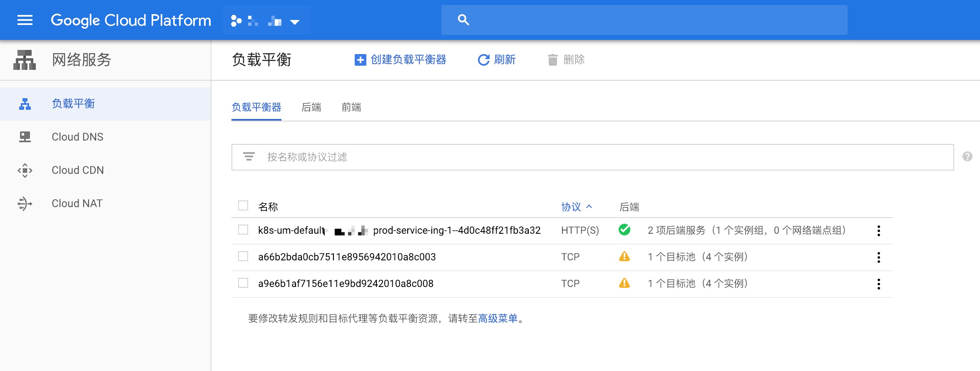Screen dimensions: 980x371
Task: Toggle the select-all checkbox in header
Action: point(243,205)
